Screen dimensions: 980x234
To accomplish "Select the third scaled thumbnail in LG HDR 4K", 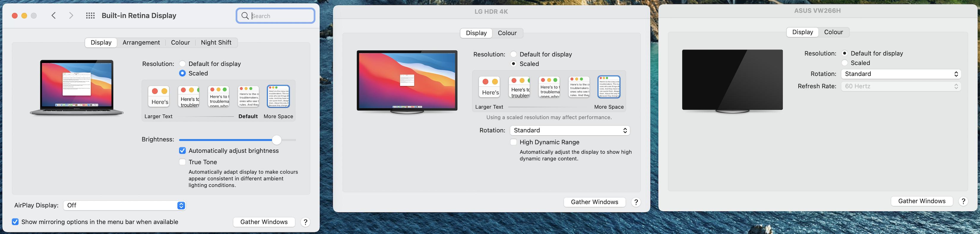I will 549,87.
